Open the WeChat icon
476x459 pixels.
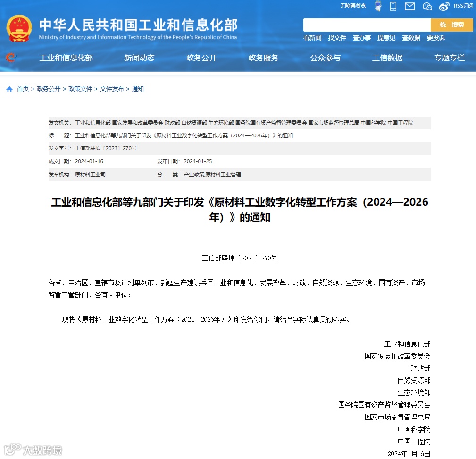(x=427, y=6)
